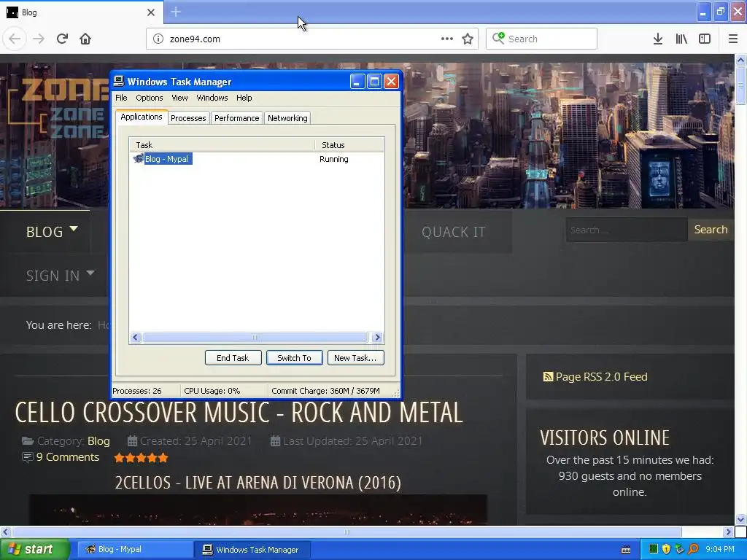Click the End Task button
The height and width of the screenshot is (560, 747).
[x=233, y=357]
